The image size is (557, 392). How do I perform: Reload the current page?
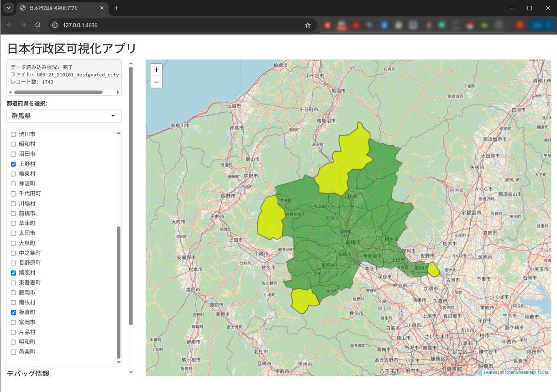(38, 25)
